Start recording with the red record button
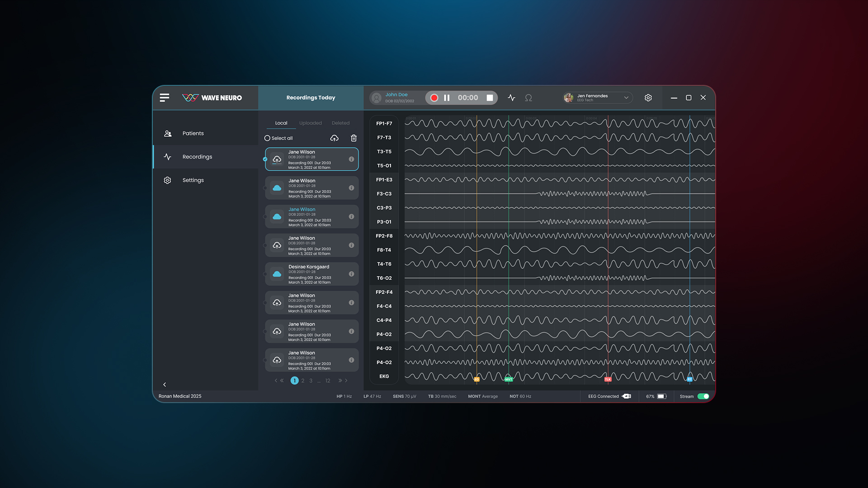Viewport: 868px width, 488px height. coord(434,98)
